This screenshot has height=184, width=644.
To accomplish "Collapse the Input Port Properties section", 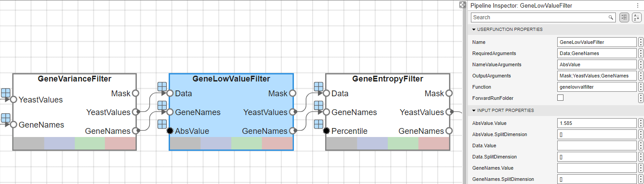I will pos(474,110).
